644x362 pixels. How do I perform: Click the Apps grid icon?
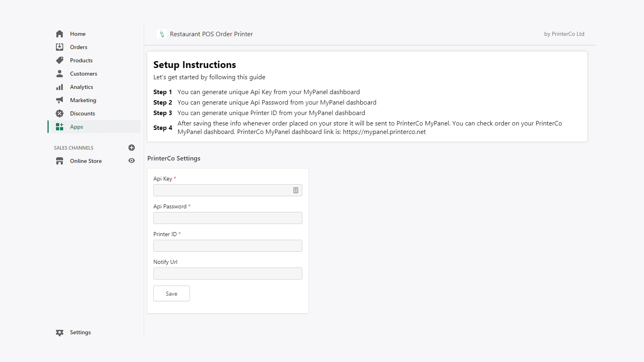[x=60, y=127]
